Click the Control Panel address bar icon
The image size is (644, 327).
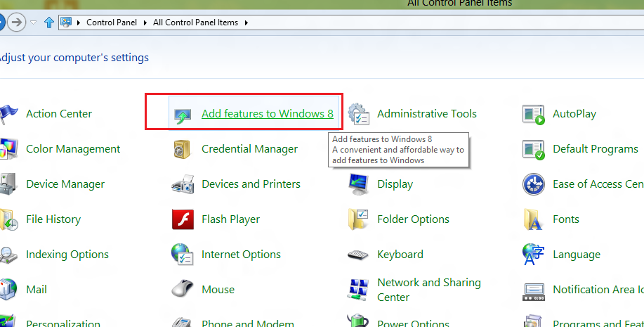tap(66, 23)
